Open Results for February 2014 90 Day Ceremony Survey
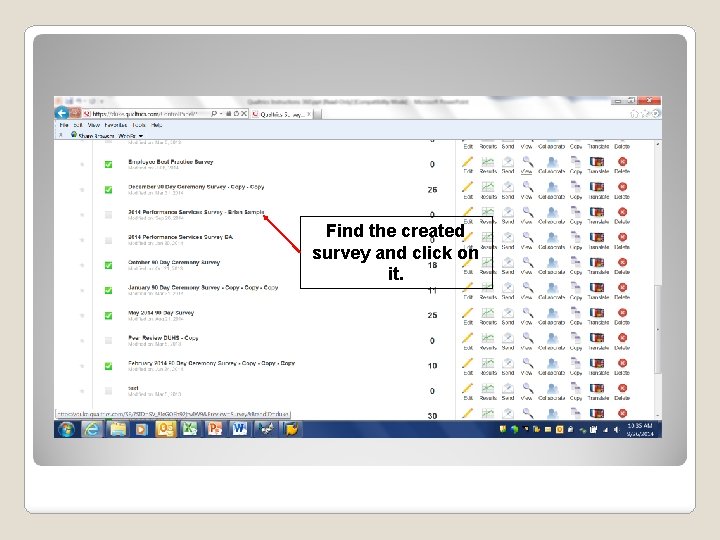The height and width of the screenshot is (540, 720). click(488, 363)
